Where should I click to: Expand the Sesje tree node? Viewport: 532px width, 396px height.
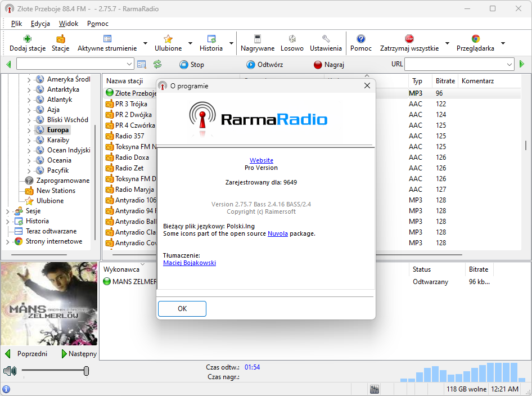(x=7, y=211)
